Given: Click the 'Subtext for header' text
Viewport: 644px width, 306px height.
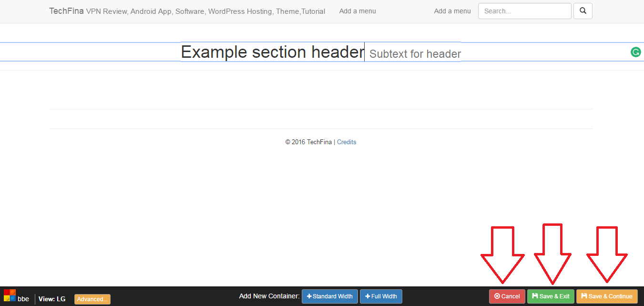Looking at the screenshot, I should click(415, 54).
